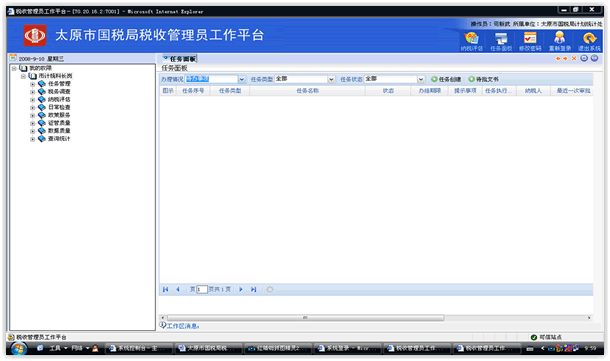Click the 任务序号 column header
Image resolution: width=610 pixels, height=361 pixels.
click(193, 91)
